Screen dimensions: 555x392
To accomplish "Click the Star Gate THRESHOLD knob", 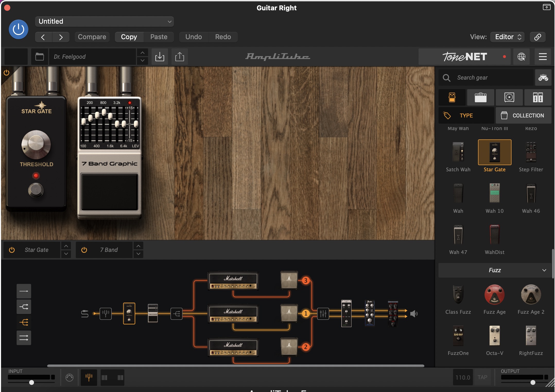I will pyautogui.click(x=36, y=144).
